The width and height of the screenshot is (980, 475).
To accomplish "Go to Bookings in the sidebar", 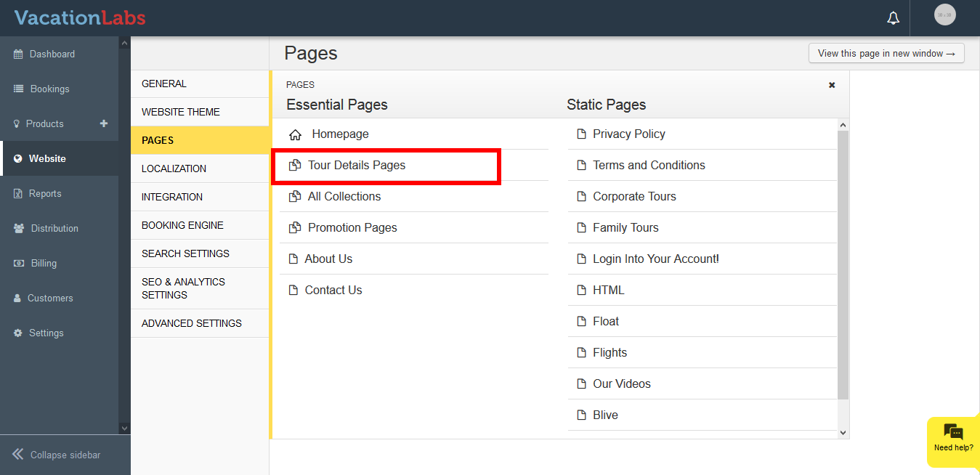I will point(49,89).
